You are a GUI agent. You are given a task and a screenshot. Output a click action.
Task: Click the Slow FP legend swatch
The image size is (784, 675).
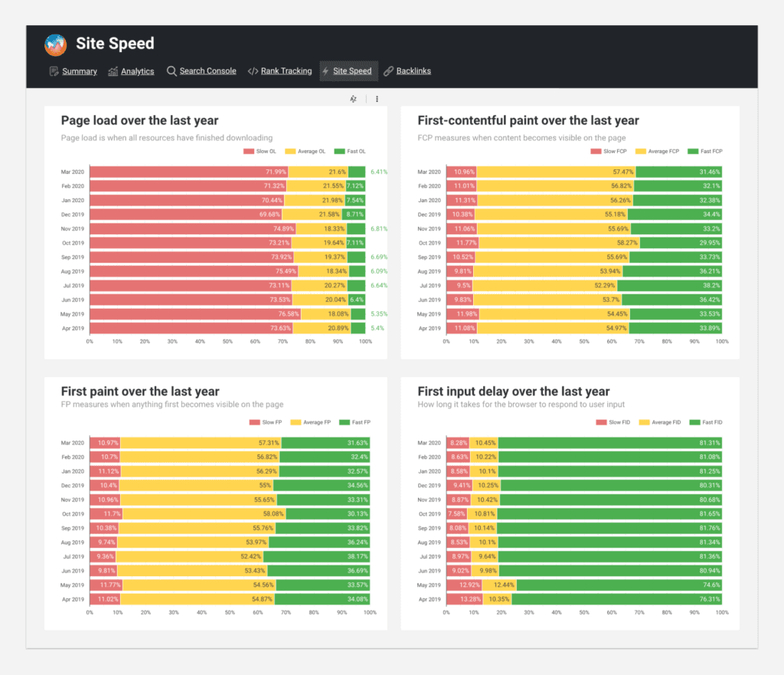pyautogui.click(x=254, y=422)
